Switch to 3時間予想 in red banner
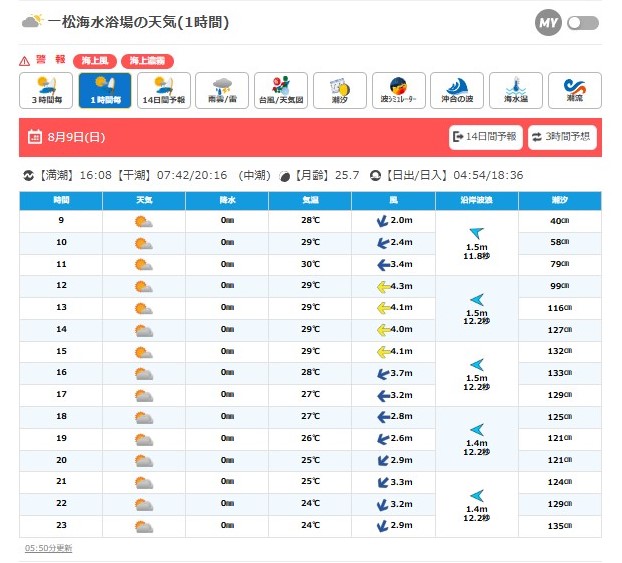The image size is (622, 563). click(x=562, y=137)
